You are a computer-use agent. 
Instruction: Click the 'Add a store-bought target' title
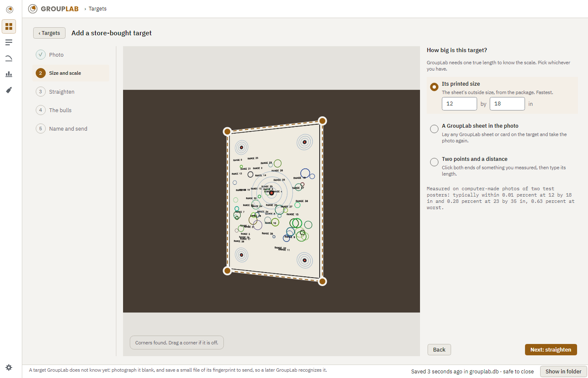click(x=111, y=33)
